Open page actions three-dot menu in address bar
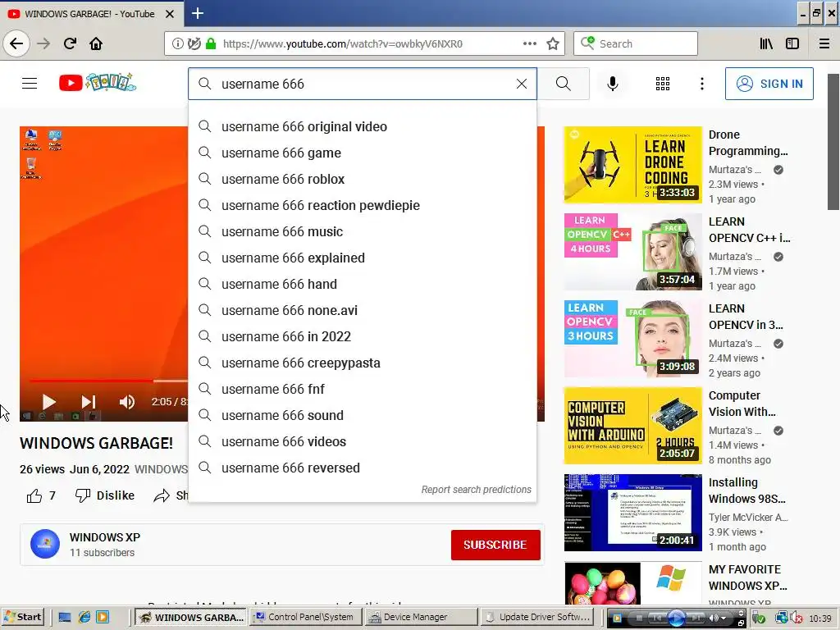The height and width of the screenshot is (630, 840). (529, 43)
